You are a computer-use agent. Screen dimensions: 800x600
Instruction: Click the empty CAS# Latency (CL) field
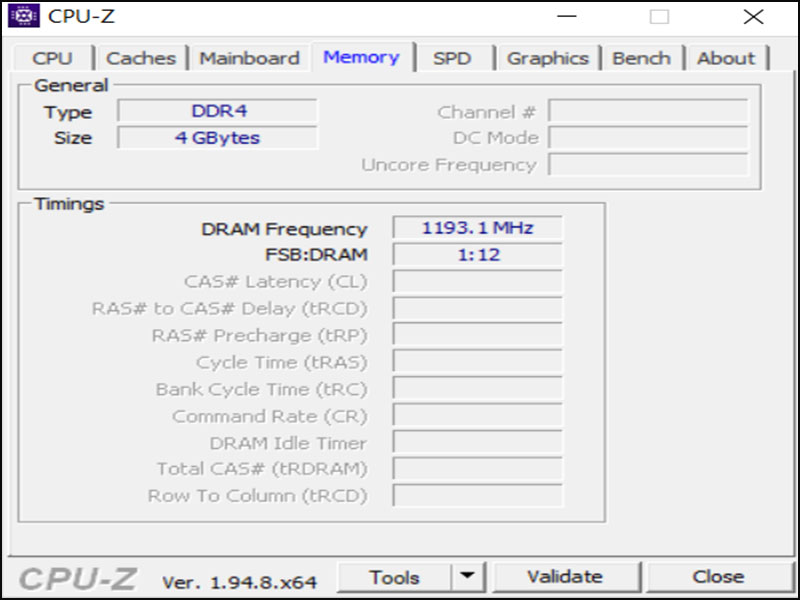pos(478,282)
